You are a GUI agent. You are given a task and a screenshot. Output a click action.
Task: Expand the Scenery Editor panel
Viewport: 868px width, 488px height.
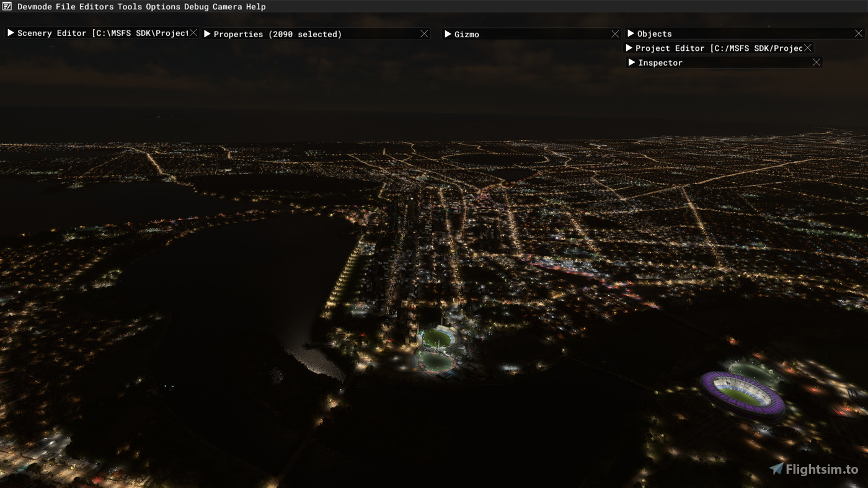pos(11,32)
